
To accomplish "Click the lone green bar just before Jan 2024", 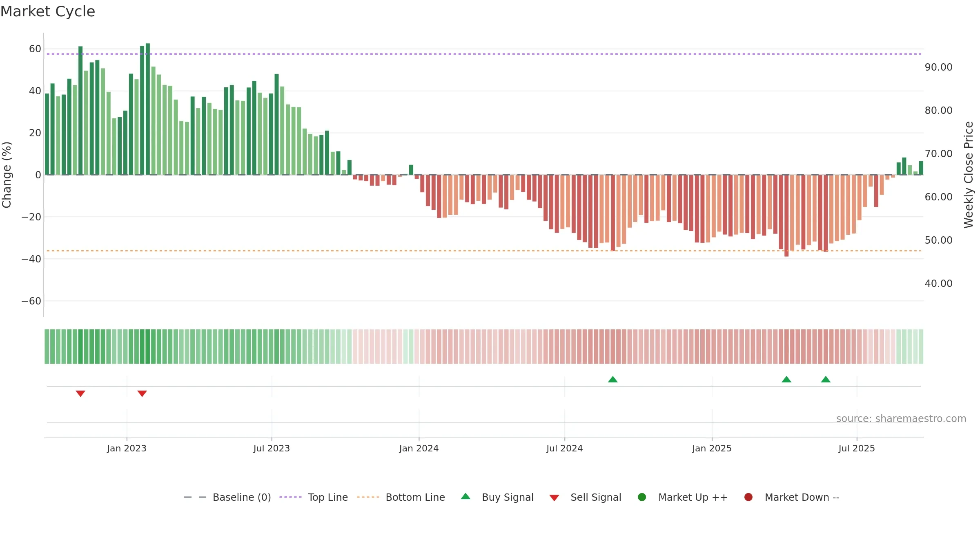I will [x=411, y=170].
